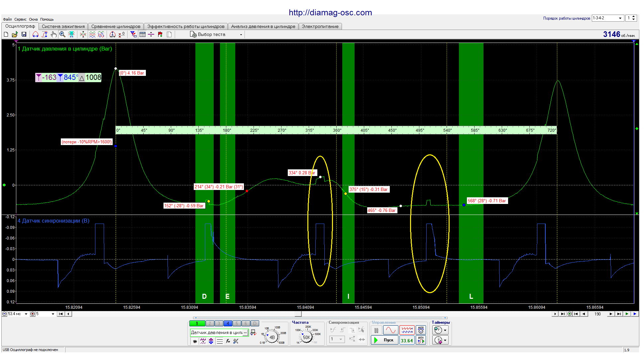Image resolution: width=644 pixels, height=354 pixels.
Task: Click the channel filter wave icon
Action: 203,341
